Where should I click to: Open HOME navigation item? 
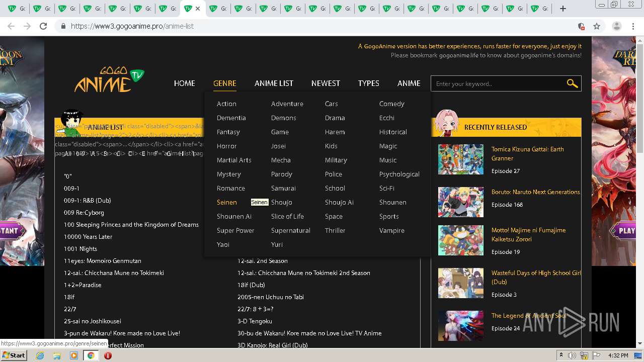[184, 83]
